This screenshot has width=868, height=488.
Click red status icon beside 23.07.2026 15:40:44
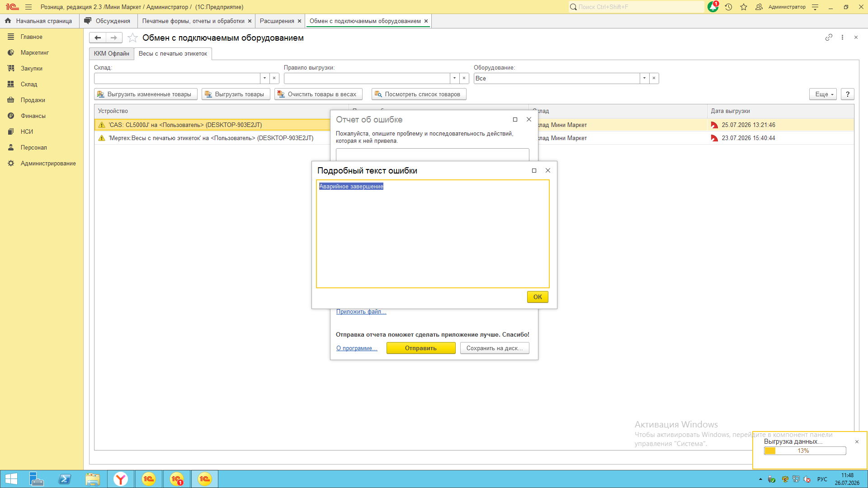pos(714,138)
